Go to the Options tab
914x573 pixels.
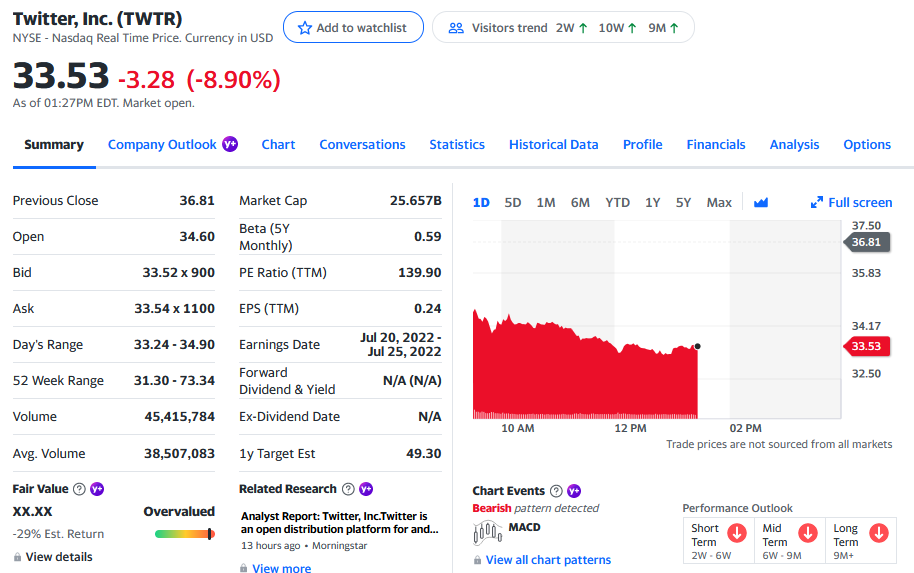click(x=867, y=145)
